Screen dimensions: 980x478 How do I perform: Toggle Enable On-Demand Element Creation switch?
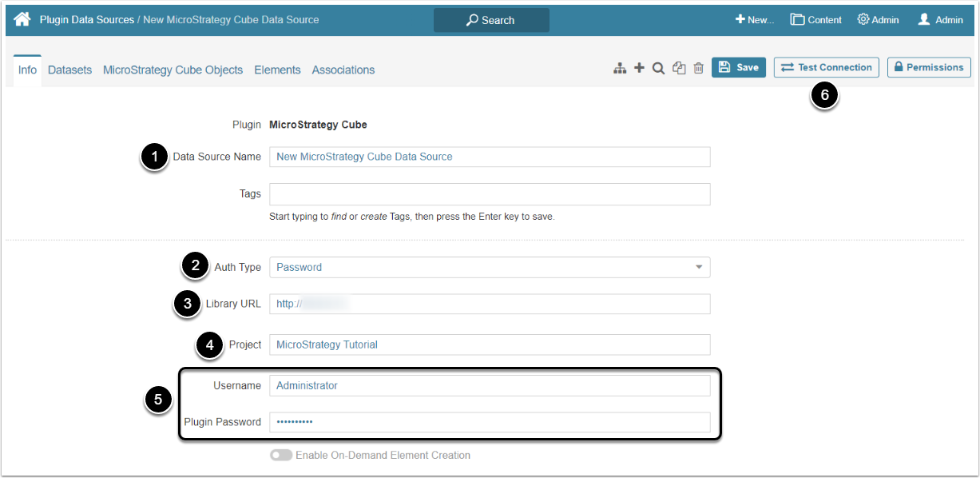281,455
